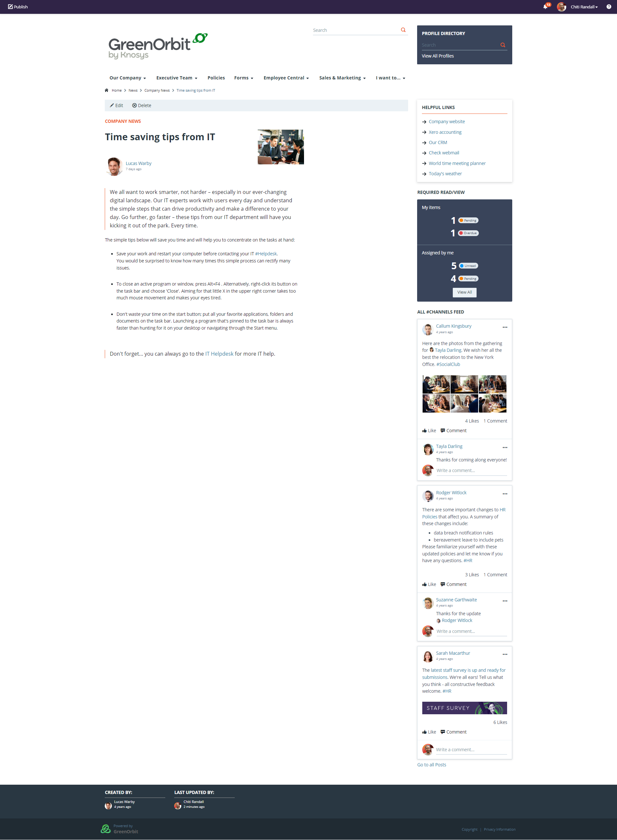Navigate to Go to all Posts link
This screenshot has width=617, height=840.
pos(431,764)
